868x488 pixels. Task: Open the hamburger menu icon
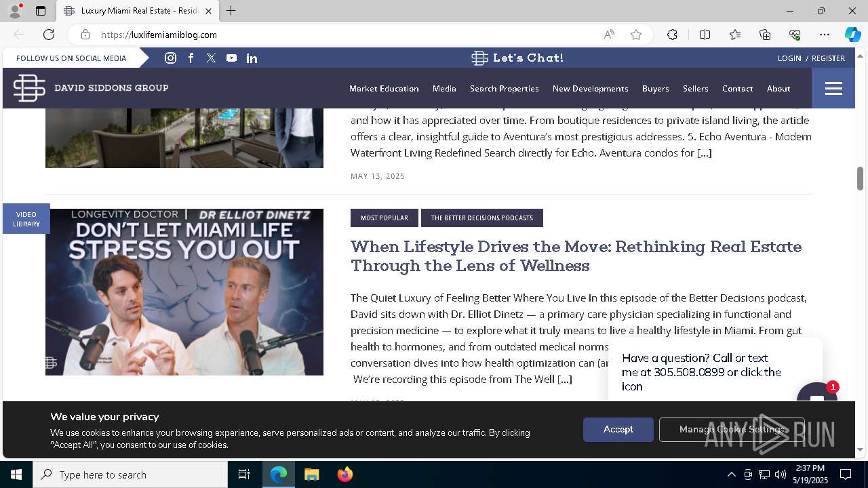pos(833,88)
